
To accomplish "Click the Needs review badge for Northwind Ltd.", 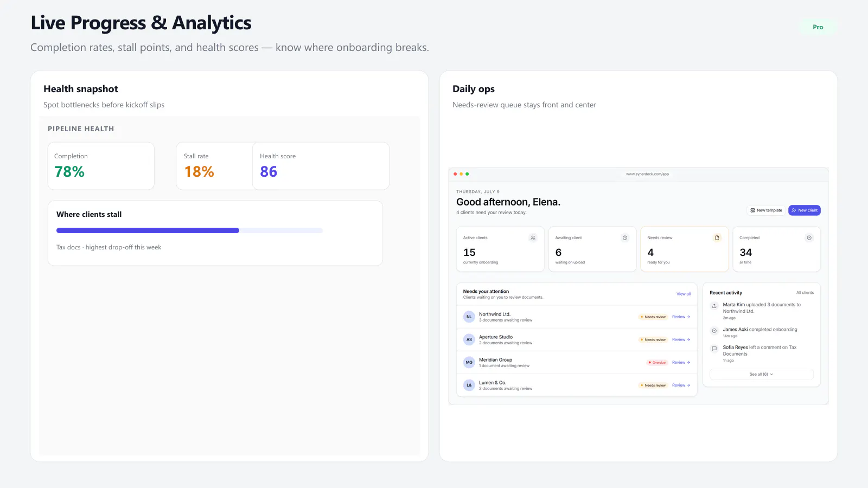I will 653,317.
